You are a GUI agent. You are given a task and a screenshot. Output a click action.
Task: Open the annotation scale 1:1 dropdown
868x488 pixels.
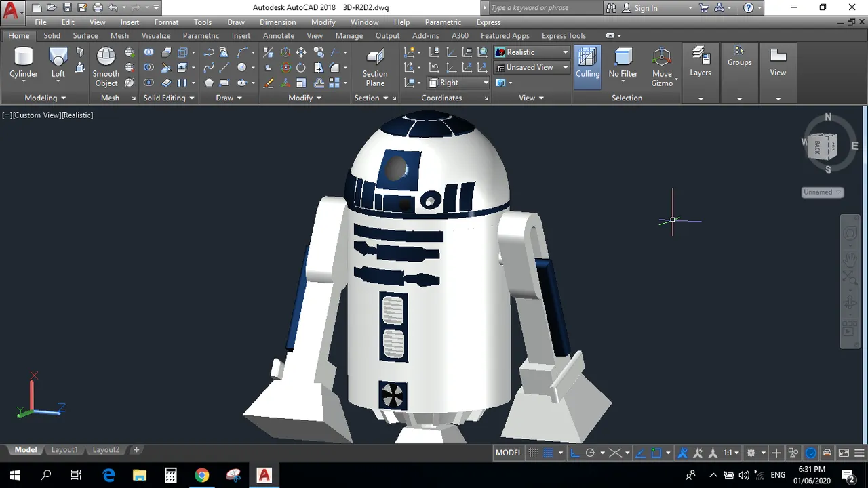coord(731,453)
